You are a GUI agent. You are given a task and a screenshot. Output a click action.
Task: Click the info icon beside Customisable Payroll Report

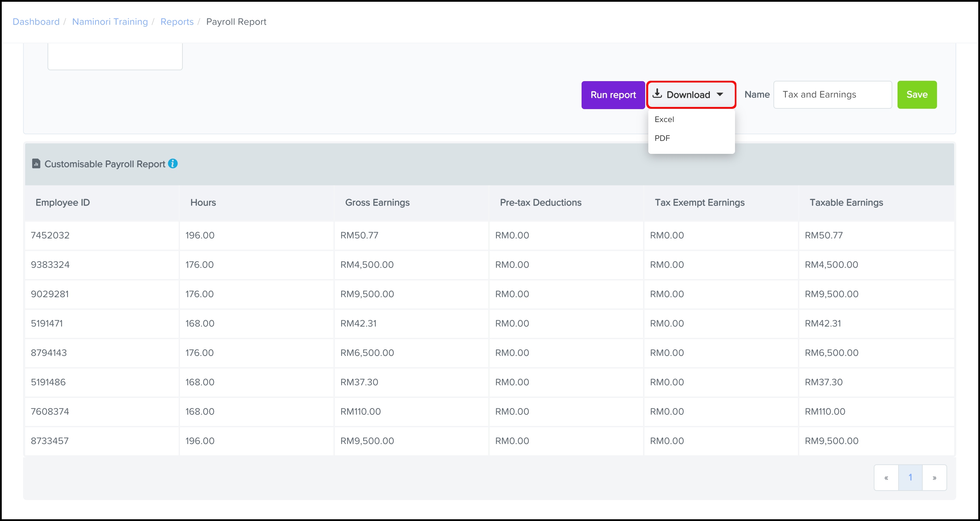click(x=173, y=164)
